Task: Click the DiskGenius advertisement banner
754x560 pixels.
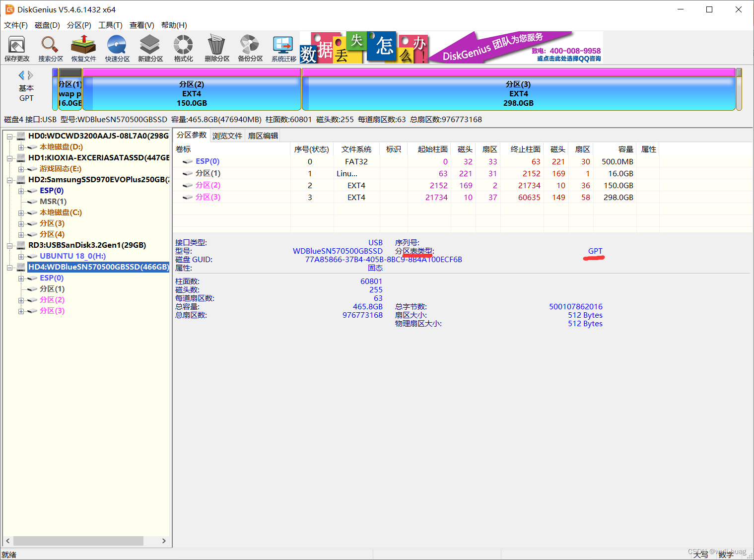Action: tap(451, 48)
